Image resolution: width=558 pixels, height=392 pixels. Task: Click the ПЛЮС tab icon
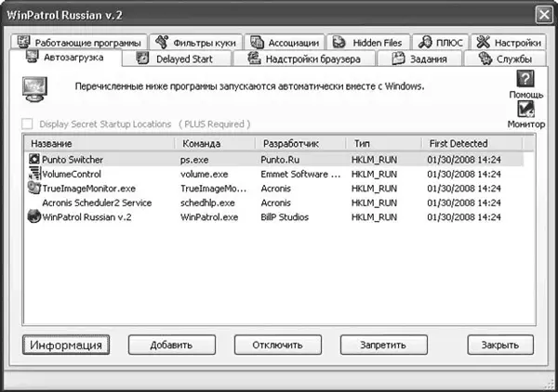tap(425, 42)
